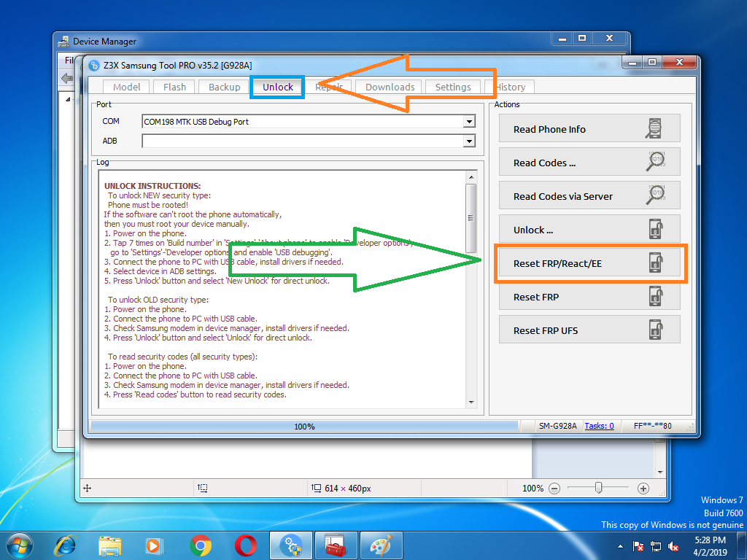The width and height of the screenshot is (747, 560).
Task: Click the Read Phone Info button
Action: [x=589, y=128]
